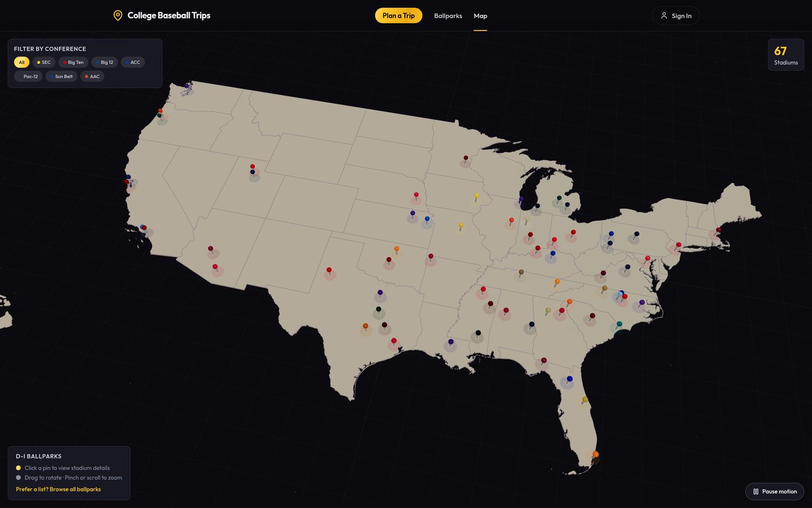Screen dimensions: 812x508
Task: Open the maroon pin in the Florida panhandle
Action: coord(544,361)
